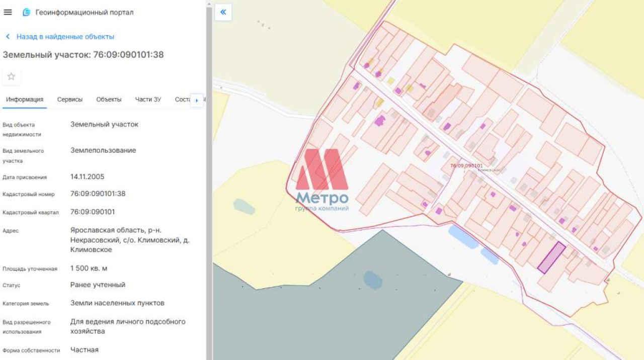Open the Сервисы tab
The image size is (644, 360).
pos(70,100)
